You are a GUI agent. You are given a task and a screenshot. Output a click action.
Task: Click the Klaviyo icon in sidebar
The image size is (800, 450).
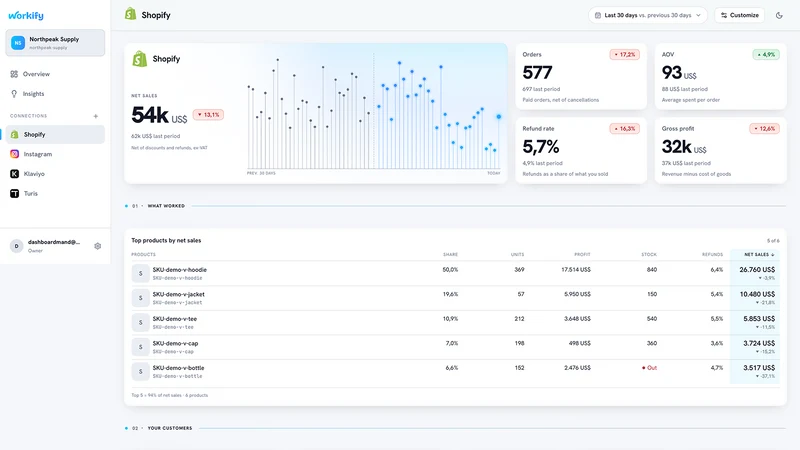pos(14,174)
